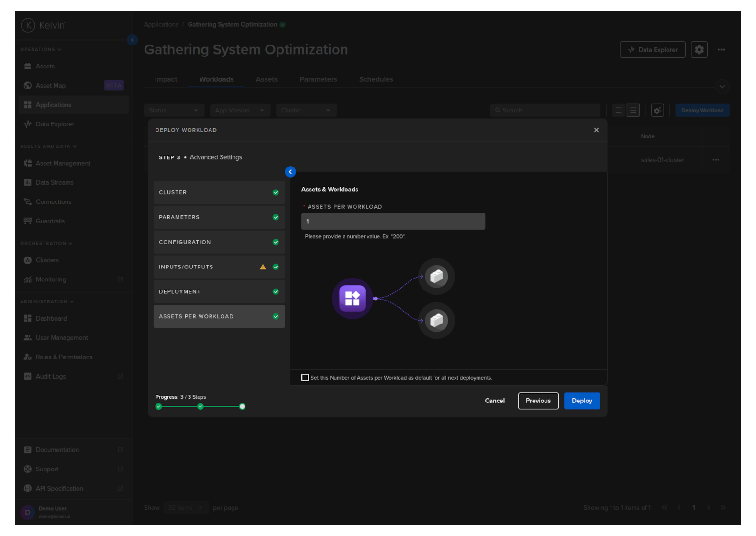Click the warning triangle on Inputs/Outputs
Viewport: 756px width, 536px height.
coord(263,267)
